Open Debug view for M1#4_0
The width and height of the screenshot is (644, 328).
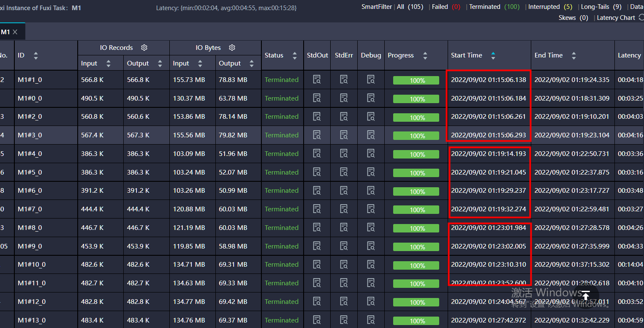371,153
